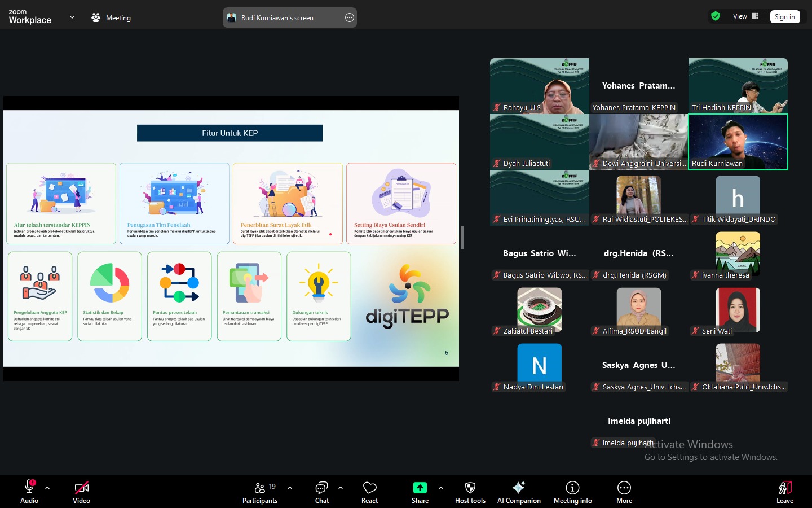This screenshot has height=508, width=812.
Task: Click the Share screen icon
Action: 420,488
